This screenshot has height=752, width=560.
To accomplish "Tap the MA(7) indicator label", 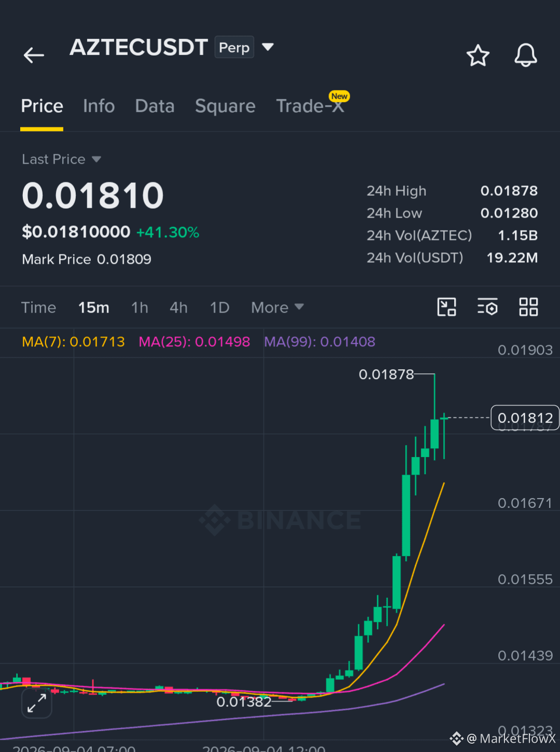I will click(x=73, y=342).
